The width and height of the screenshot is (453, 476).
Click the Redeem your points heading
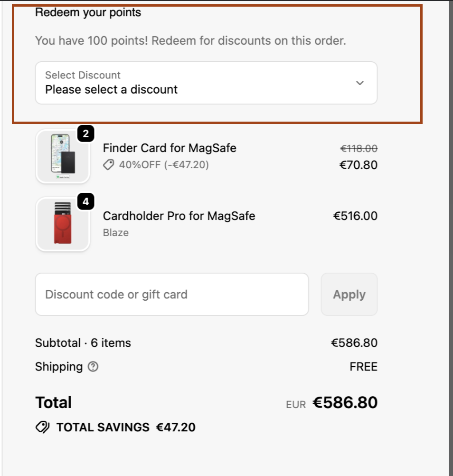pos(88,12)
